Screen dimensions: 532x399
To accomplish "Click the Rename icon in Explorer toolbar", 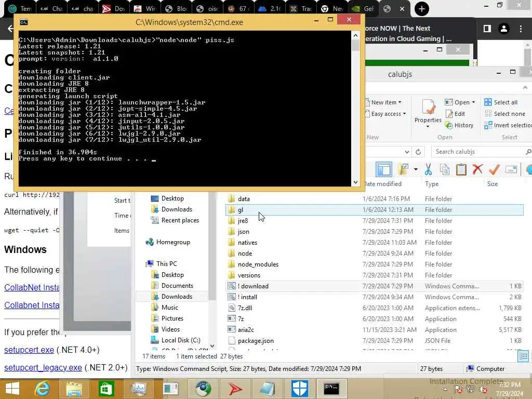I will [511, 169].
